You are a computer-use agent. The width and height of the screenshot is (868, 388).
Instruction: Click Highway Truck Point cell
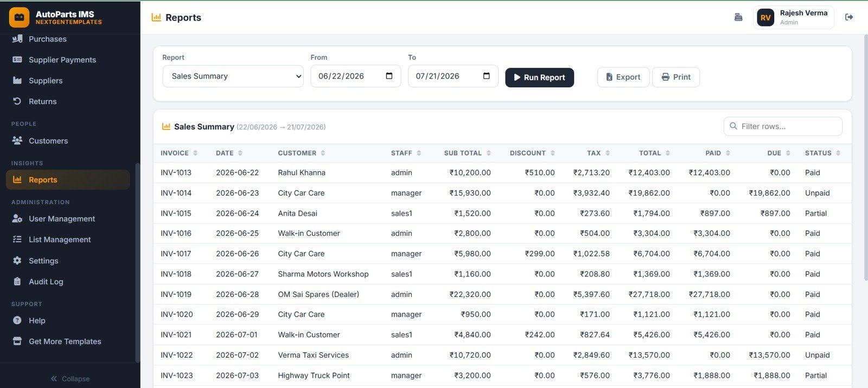314,376
